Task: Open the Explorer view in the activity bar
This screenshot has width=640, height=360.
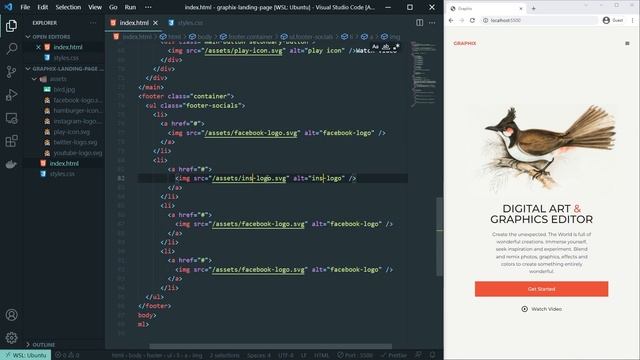Action: [11, 26]
